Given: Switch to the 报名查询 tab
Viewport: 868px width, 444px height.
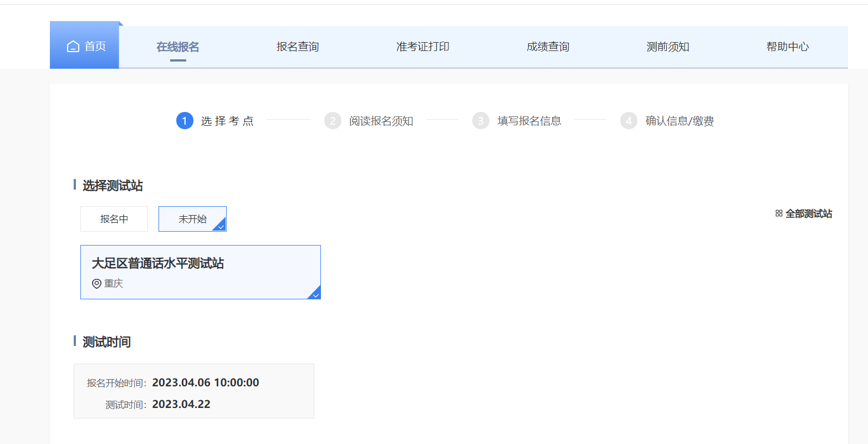Looking at the screenshot, I should (298, 47).
